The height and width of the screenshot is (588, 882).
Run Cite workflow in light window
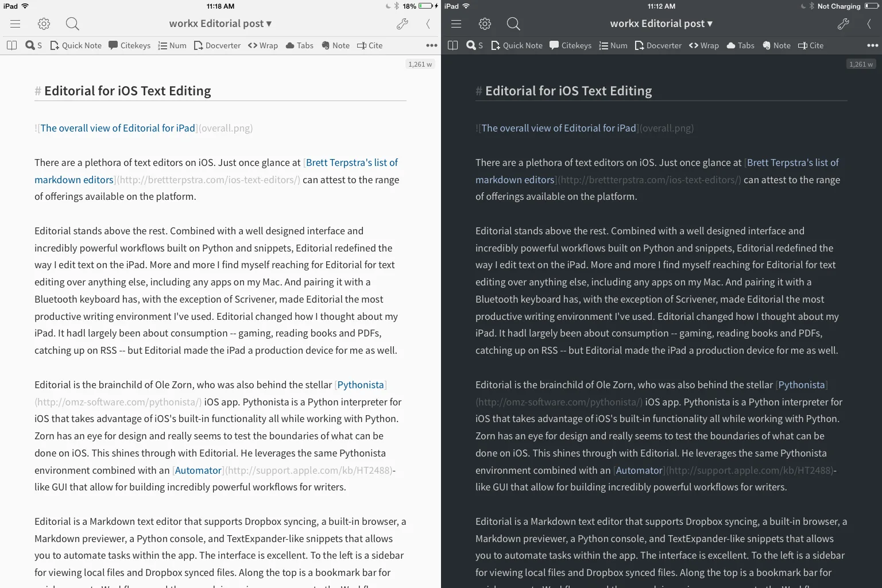click(370, 45)
